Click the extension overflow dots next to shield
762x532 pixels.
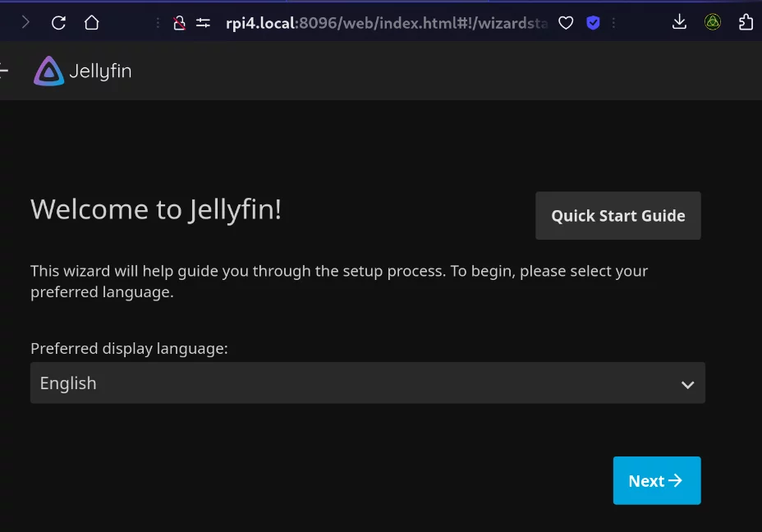click(x=613, y=22)
